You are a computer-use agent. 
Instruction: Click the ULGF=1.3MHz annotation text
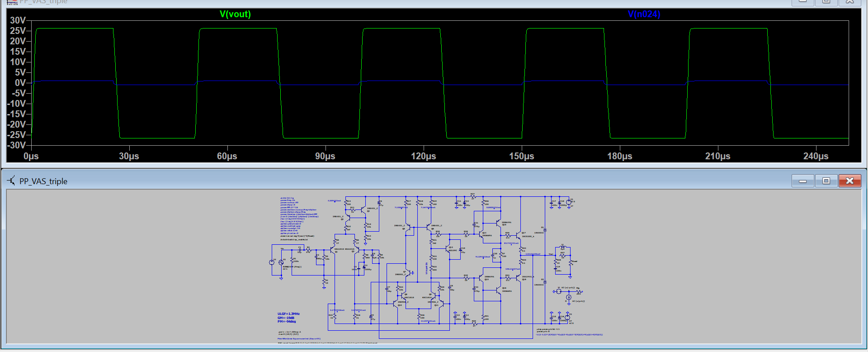pos(288,314)
